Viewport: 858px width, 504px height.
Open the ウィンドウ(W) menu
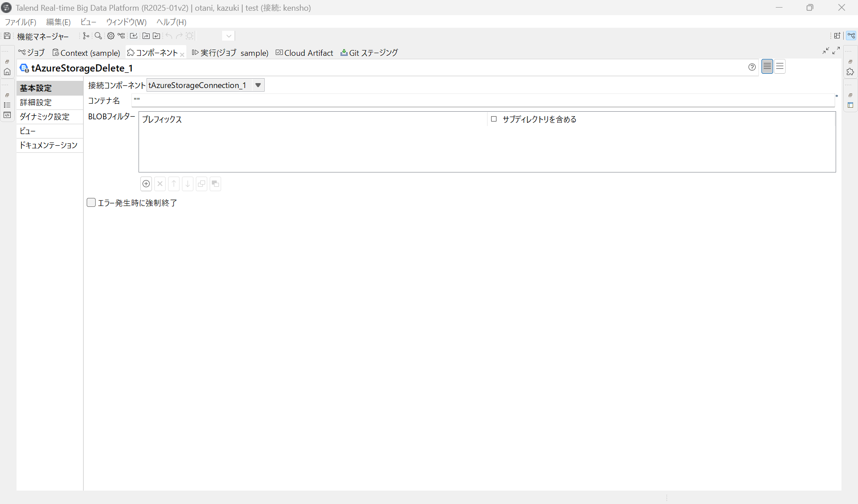126,22
